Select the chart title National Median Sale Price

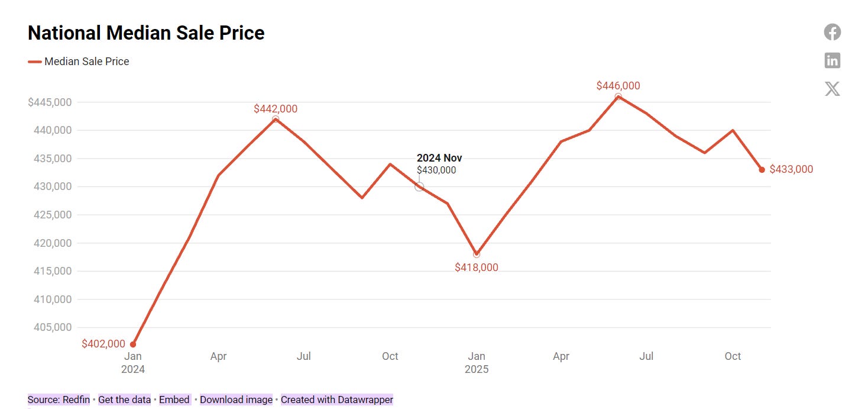145,33
